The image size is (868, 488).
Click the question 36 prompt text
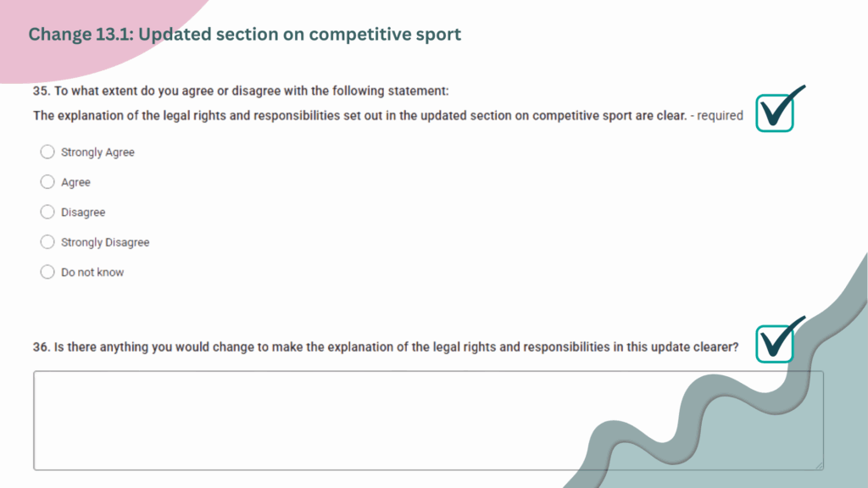coord(386,347)
